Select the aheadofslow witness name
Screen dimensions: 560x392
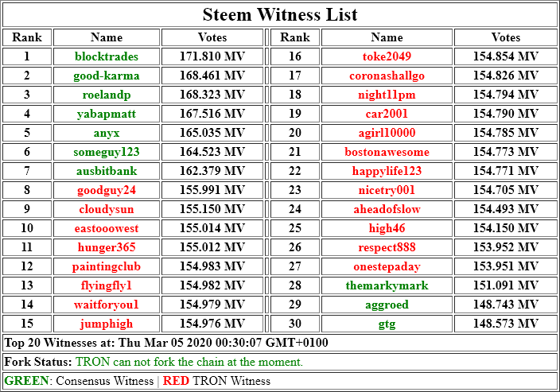pyautogui.click(x=387, y=209)
